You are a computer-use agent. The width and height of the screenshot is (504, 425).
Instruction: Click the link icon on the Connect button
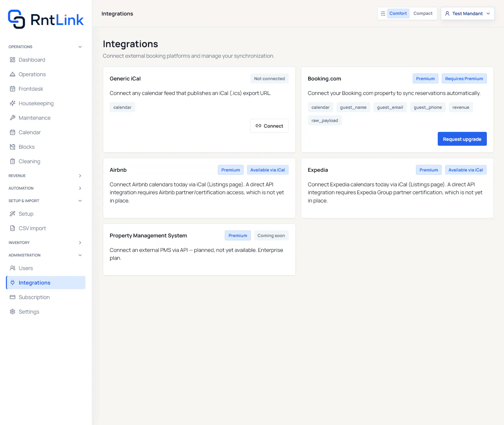[258, 126]
